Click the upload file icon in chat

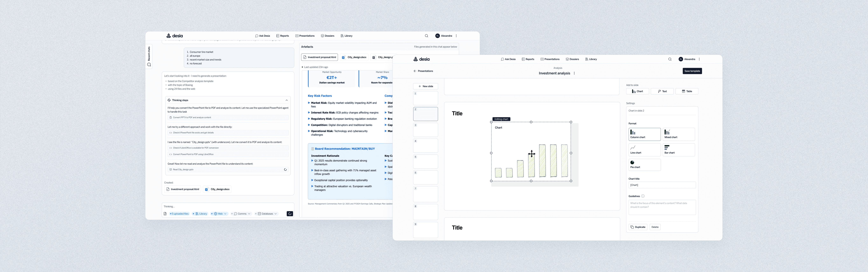click(165, 214)
